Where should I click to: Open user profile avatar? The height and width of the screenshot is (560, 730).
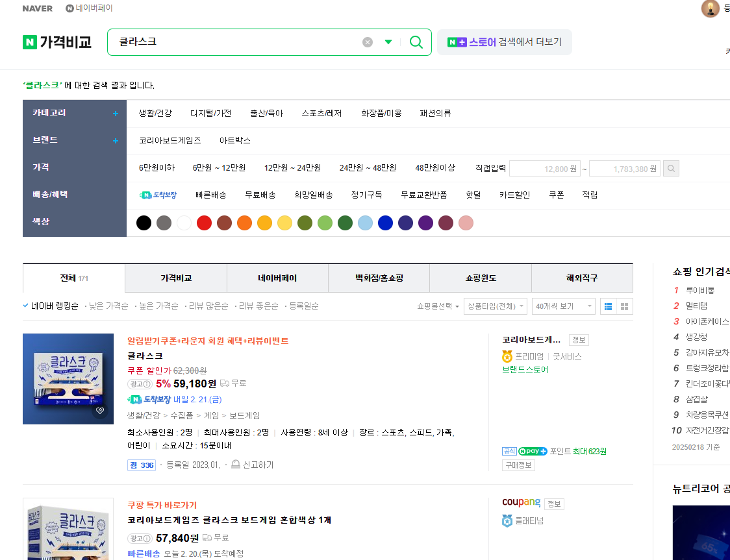pyautogui.click(x=710, y=8)
